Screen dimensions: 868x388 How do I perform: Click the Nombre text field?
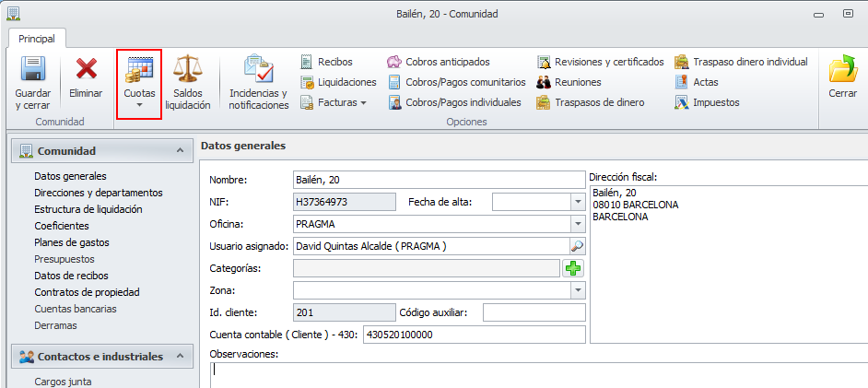point(439,179)
